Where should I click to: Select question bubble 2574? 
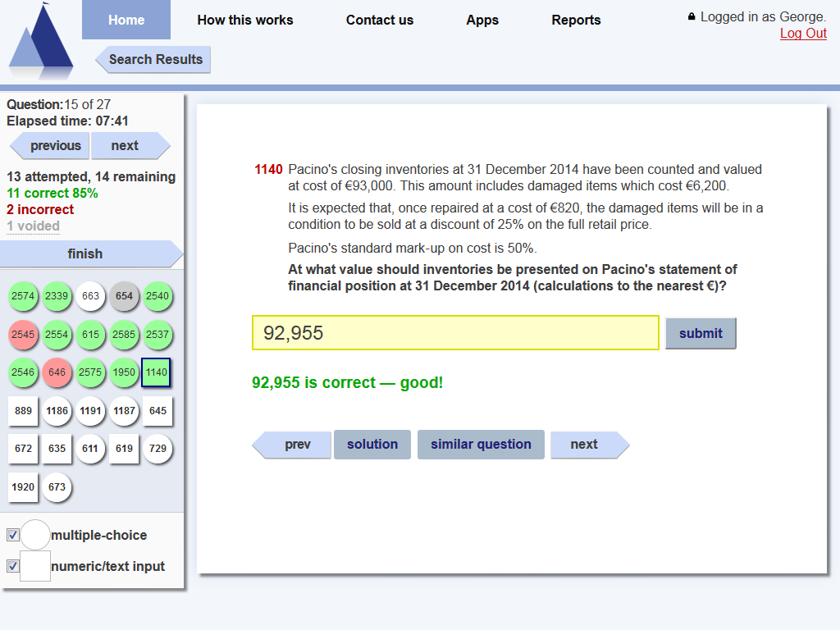click(23, 296)
